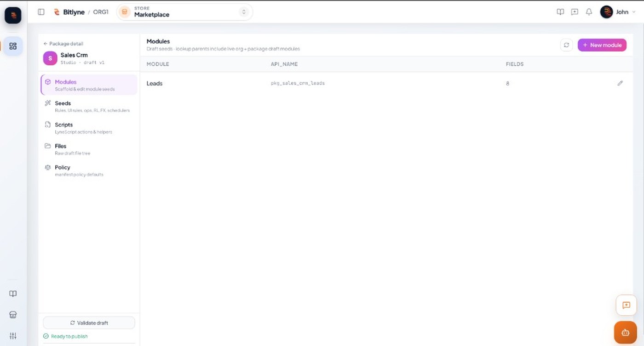The width and height of the screenshot is (644, 346).
Task: Click the Modules page heading
Action: tap(158, 41)
